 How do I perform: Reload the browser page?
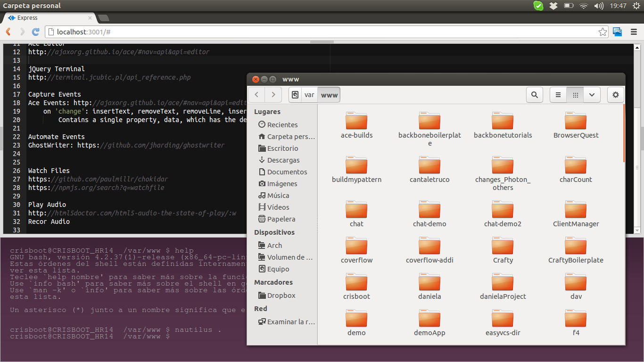(35, 32)
